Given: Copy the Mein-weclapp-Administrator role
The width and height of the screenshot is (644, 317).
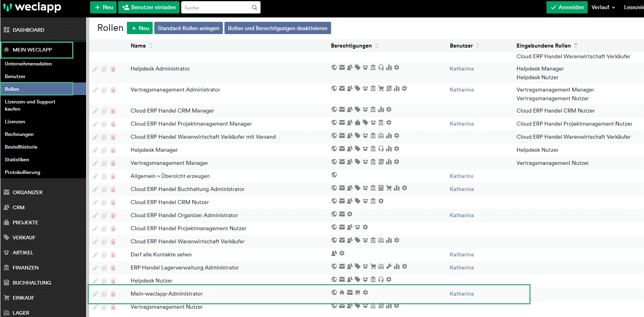Looking at the screenshot, I should tap(104, 294).
